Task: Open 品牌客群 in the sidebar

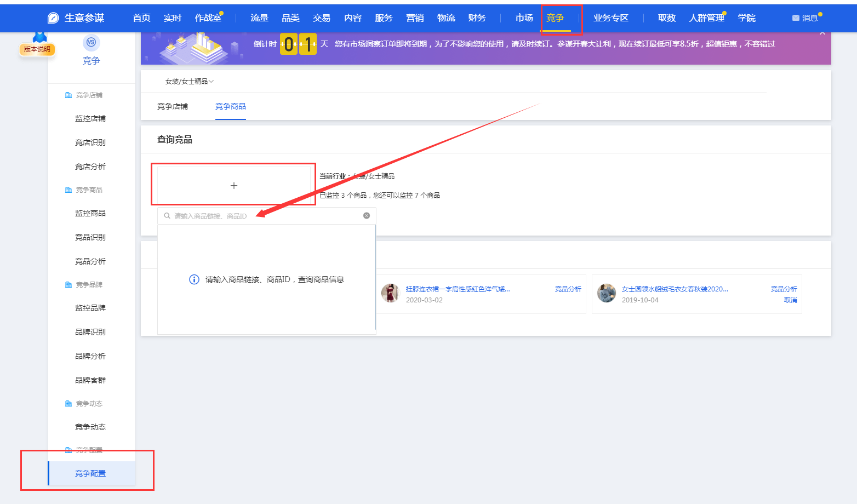Action: (90, 380)
